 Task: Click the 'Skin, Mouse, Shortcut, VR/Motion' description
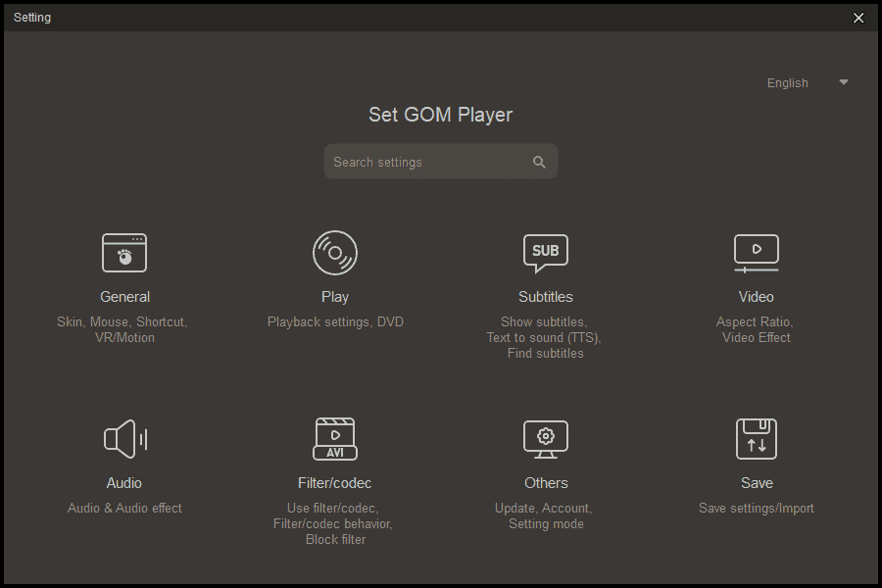122,329
